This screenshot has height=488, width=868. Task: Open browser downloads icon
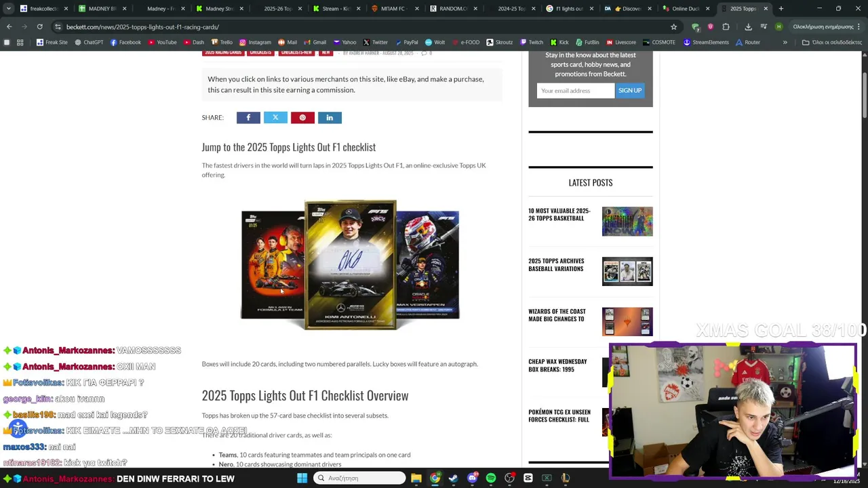748,26
